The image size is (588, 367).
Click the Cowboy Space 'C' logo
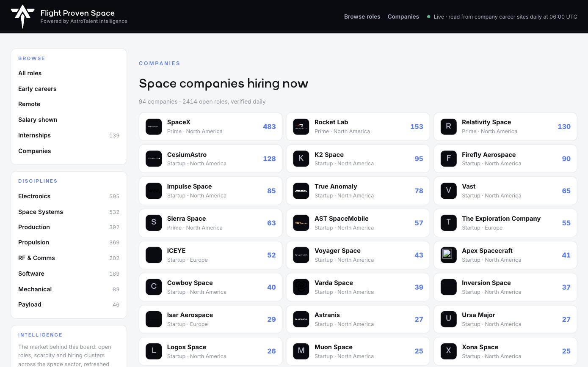[x=154, y=287]
